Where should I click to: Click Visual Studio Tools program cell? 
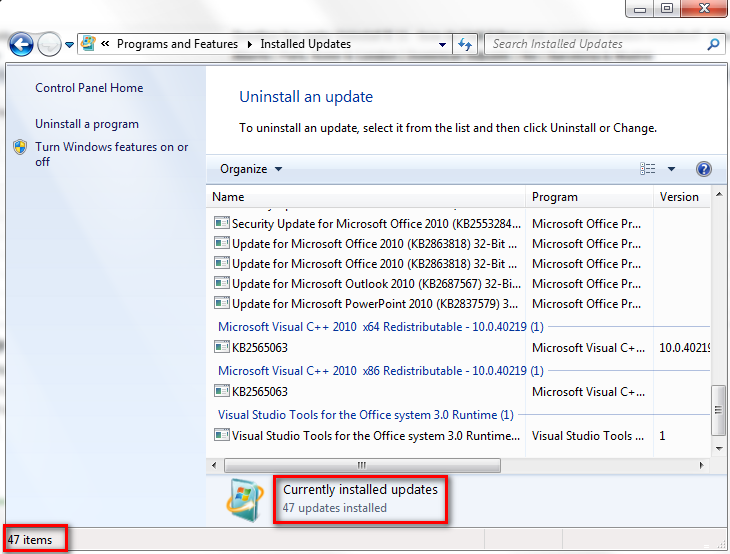coord(588,436)
